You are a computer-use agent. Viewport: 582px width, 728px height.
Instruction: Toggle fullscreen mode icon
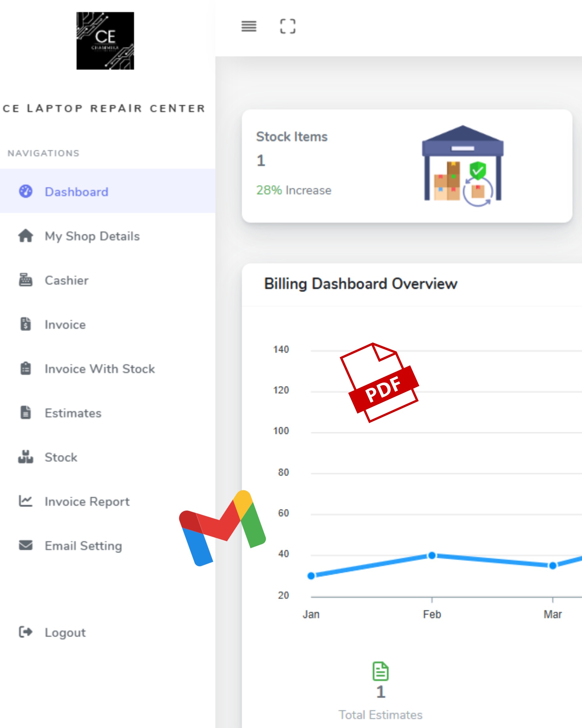[288, 26]
